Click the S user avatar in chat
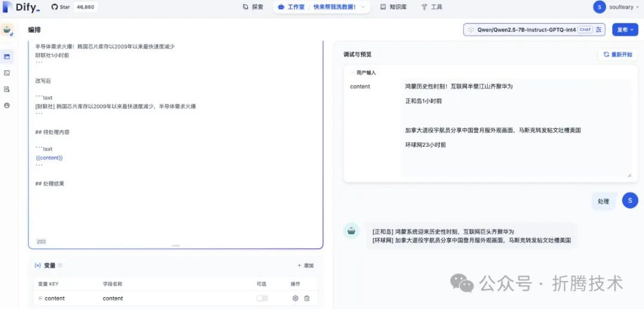Viewport: 644px width, 309px height. pos(630,200)
